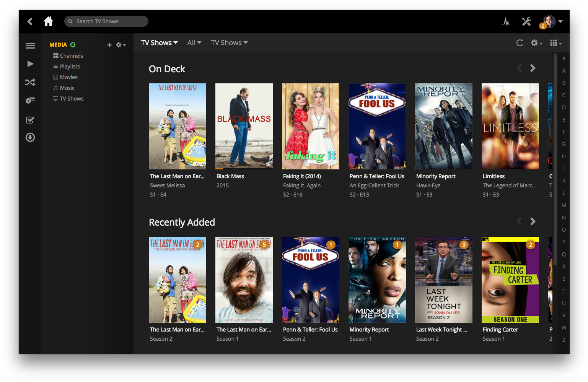This screenshot has height=382, width=588.
Task: Open the MEDIA gear dropdown
Action: tap(121, 45)
